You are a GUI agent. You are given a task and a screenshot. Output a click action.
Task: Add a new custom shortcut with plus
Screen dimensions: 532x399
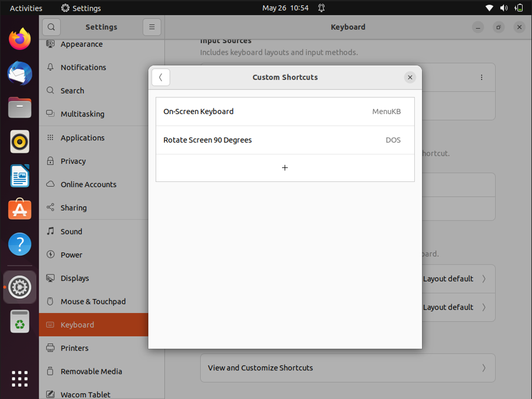[285, 168]
